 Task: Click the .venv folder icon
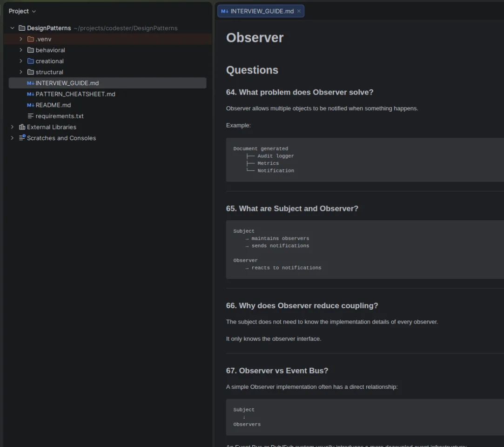[31, 39]
